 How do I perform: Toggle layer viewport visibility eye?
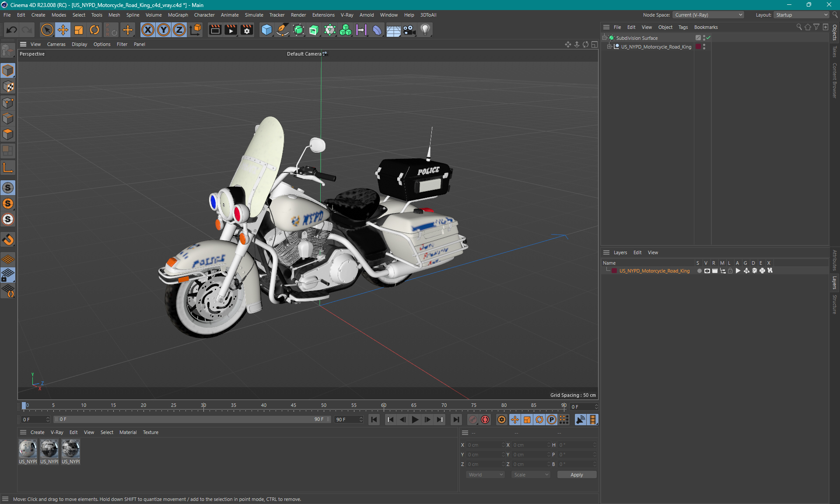pos(707,271)
